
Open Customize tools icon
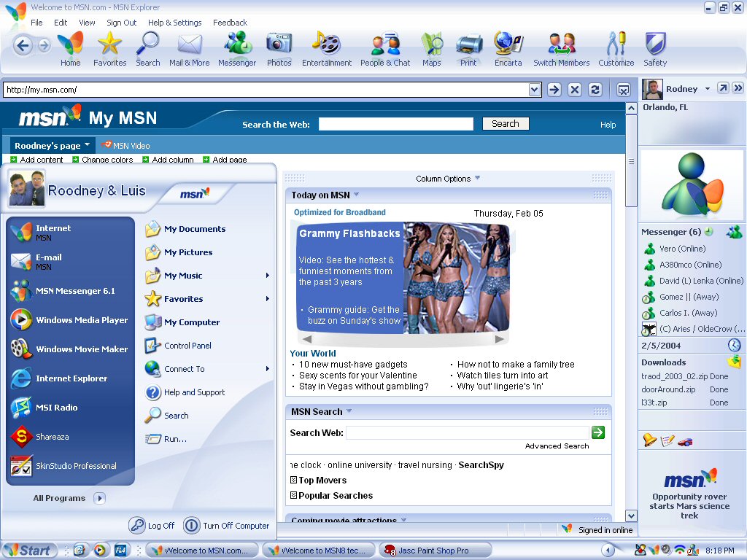pyautogui.click(x=616, y=49)
